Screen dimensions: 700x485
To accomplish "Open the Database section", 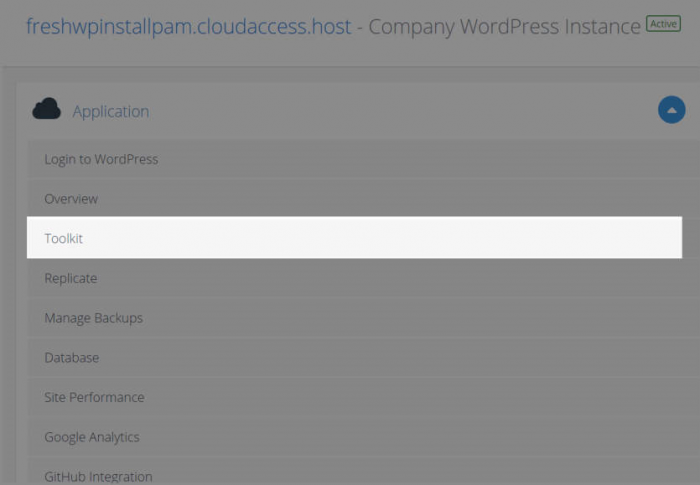I will tap(71, 357).
